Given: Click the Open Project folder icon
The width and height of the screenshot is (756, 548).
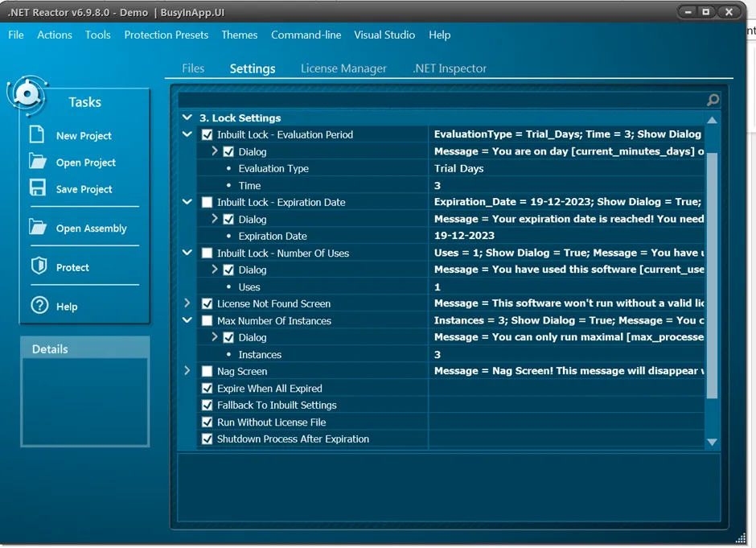Looking at the screenshot, I should tap(38, 161).
